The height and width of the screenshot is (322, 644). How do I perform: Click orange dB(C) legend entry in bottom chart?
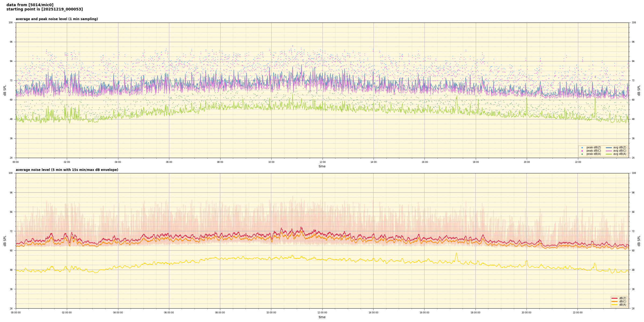[614, 301]
